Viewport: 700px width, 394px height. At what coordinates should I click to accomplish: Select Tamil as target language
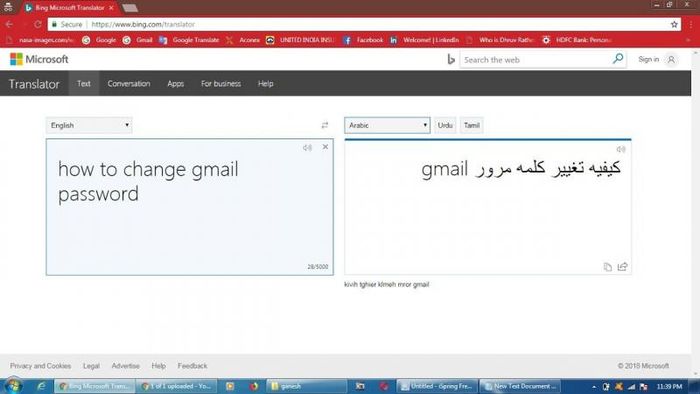coord(471,125)
